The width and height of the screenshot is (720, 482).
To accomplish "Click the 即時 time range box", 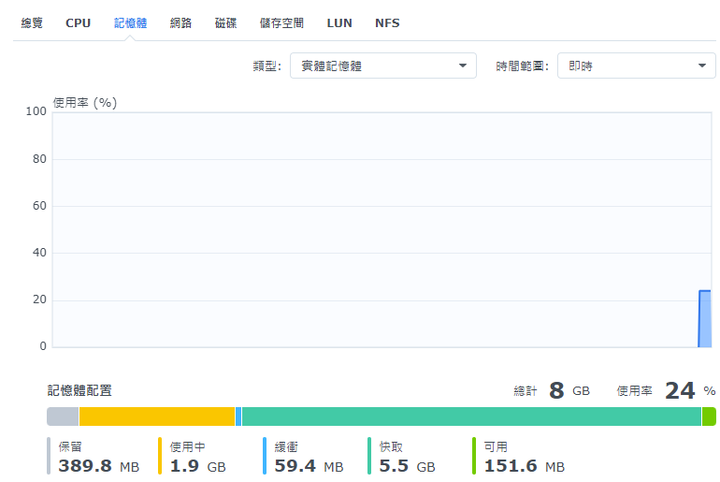I will pyautogui.click(x=636, y=66).
